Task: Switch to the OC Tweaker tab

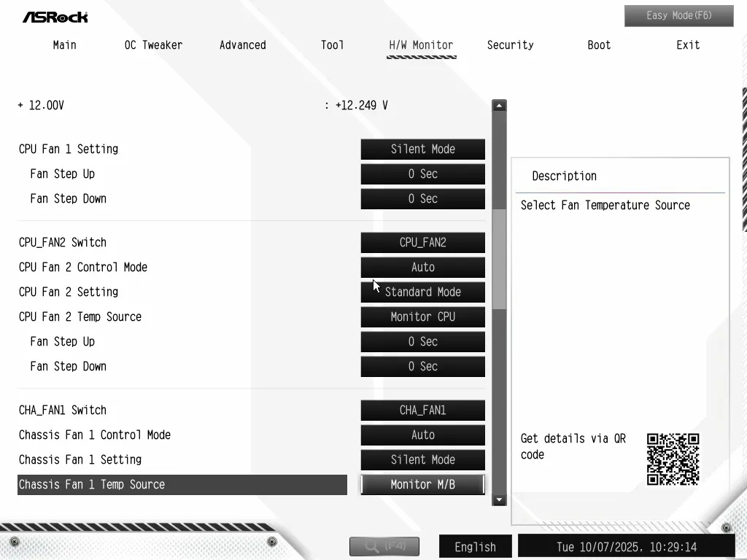Action: pos(153,45)
